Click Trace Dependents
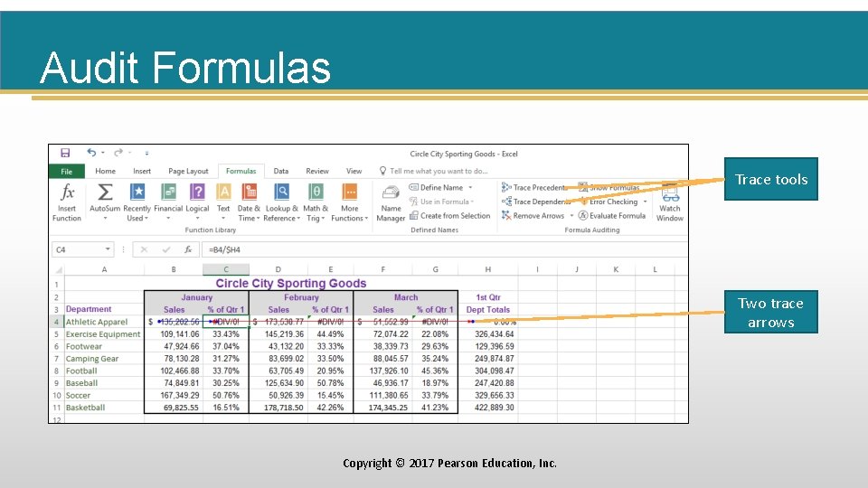Screen dimensions: 868x488 [536, 202]
